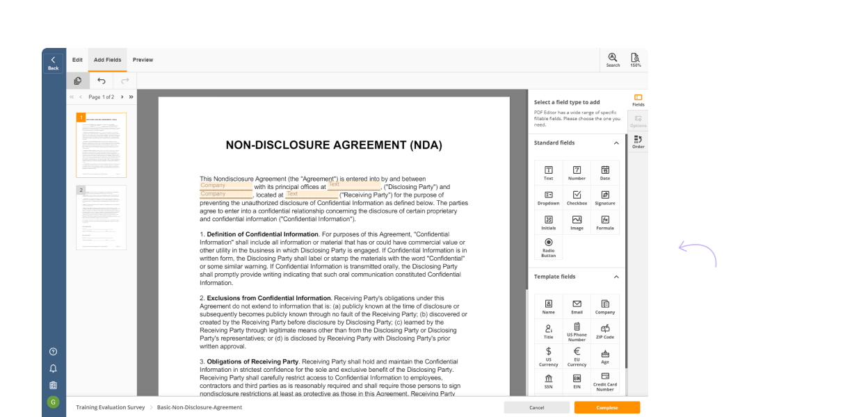Viewport: 868px width, 417px height.
Task: Switch to the Preview tab
Action: tap(143, 60)
